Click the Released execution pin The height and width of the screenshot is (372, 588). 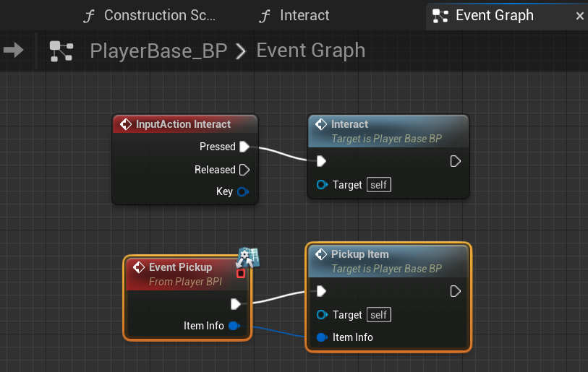244,170
